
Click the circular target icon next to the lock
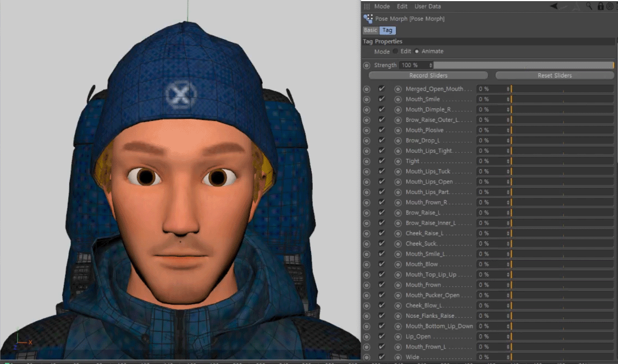pos(610,6)
